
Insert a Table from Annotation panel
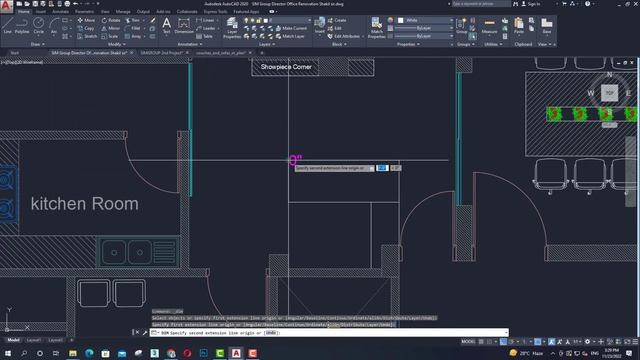(204, 36)
